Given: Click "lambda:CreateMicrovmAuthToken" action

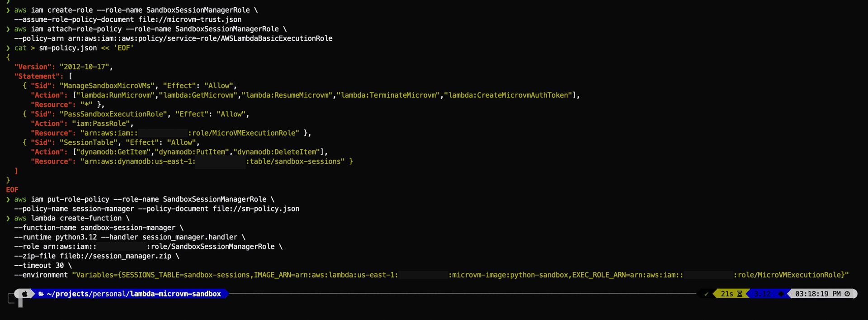Looking at the screenshot, I should (508, 96).
